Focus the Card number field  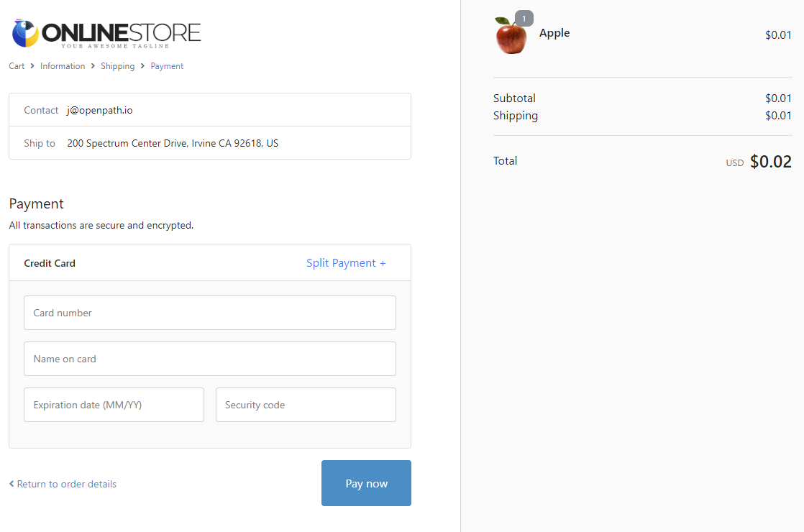click(x=210, y=313)
